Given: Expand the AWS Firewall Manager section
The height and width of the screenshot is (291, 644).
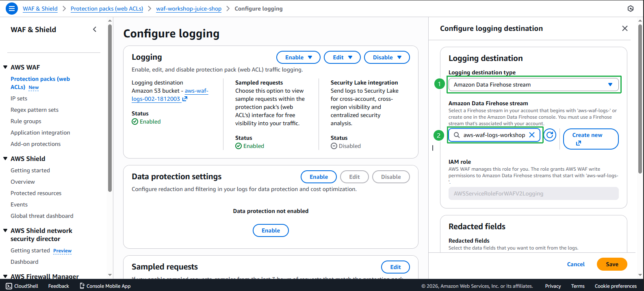Looking at the screenshot, I should (x=5, y=276).
